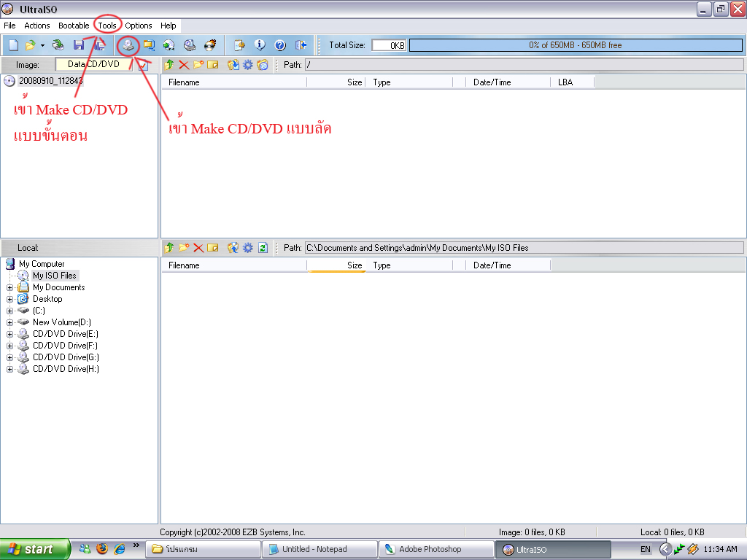
Task: Sort the Local pane by the Size column
Action: click(336, 265)
